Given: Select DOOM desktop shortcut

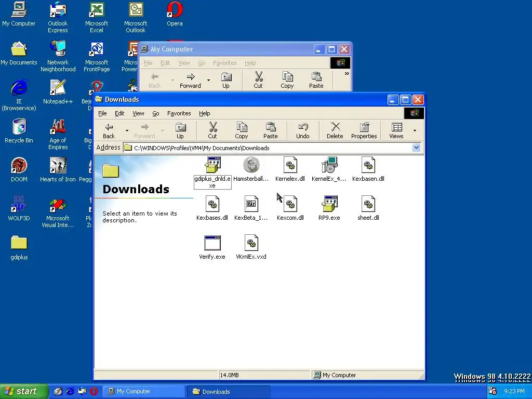Looking at the screenshot, I should (19, 170).
